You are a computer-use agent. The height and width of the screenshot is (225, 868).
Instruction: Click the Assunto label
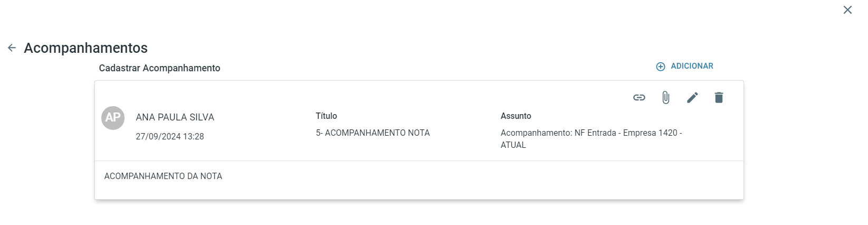point(516,116)
